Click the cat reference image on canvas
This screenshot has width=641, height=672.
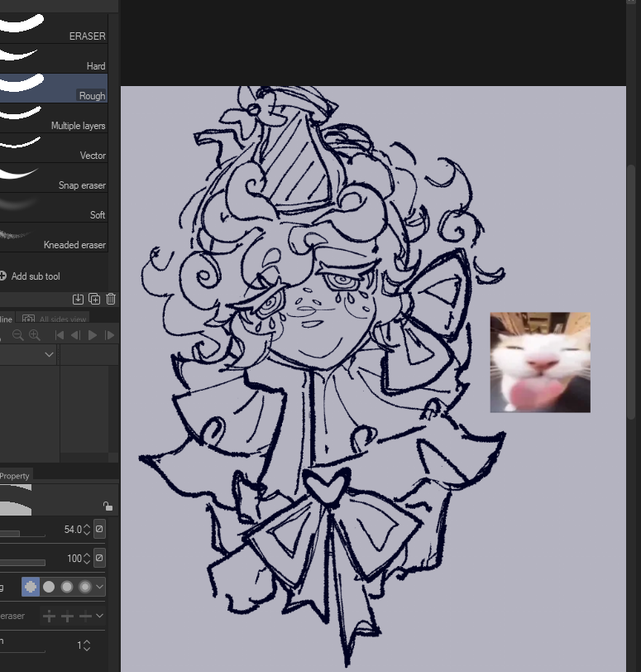click(x=540, y=362)
